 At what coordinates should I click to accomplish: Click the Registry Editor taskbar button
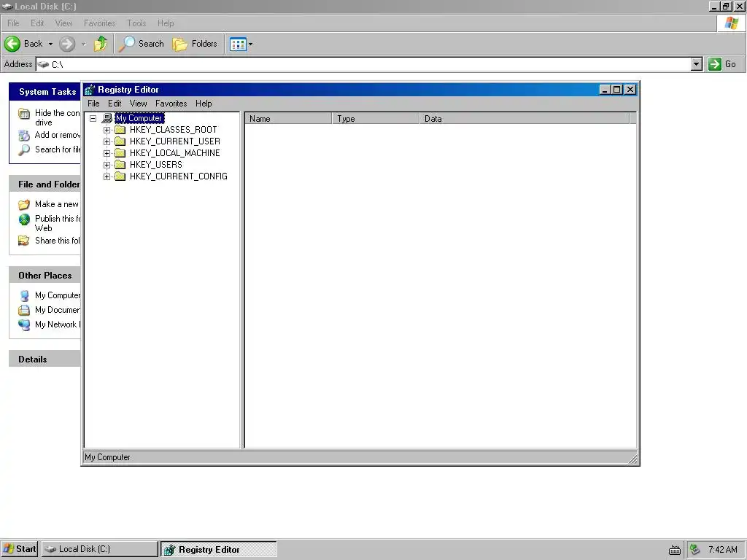click(x=219, y=549)
